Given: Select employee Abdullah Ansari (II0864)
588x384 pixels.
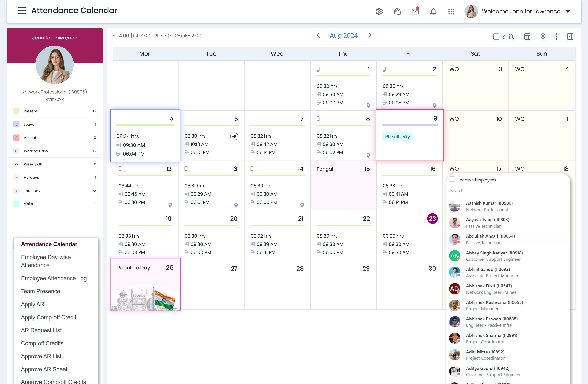Looking at the screenshot, I should click(x=508, y=239).
